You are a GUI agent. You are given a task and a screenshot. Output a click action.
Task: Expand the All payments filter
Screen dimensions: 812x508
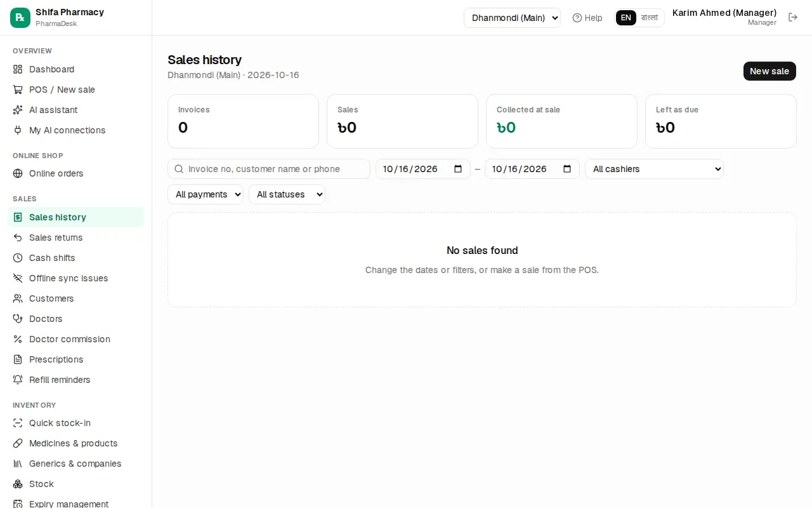pos(206,194)
